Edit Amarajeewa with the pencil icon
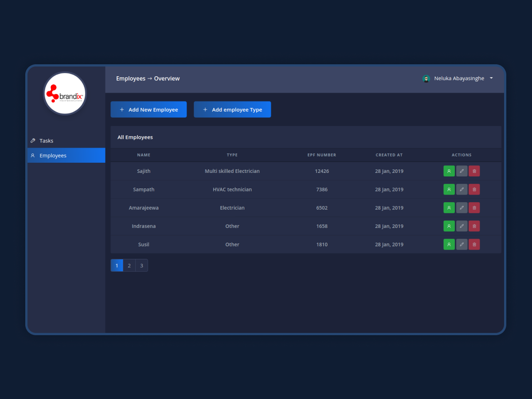 462,208
